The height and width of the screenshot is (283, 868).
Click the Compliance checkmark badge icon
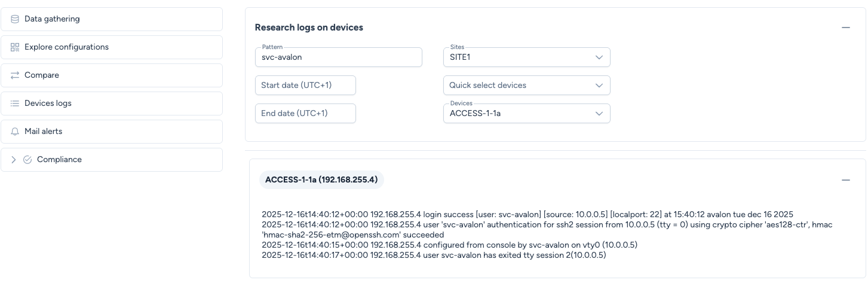pyautogui.click(x=27, y=160)
